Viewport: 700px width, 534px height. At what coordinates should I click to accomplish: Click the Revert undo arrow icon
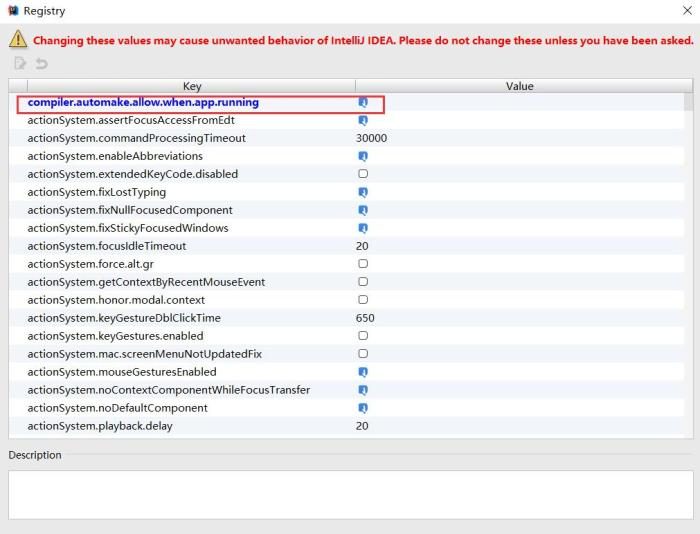tap(42, 64)
